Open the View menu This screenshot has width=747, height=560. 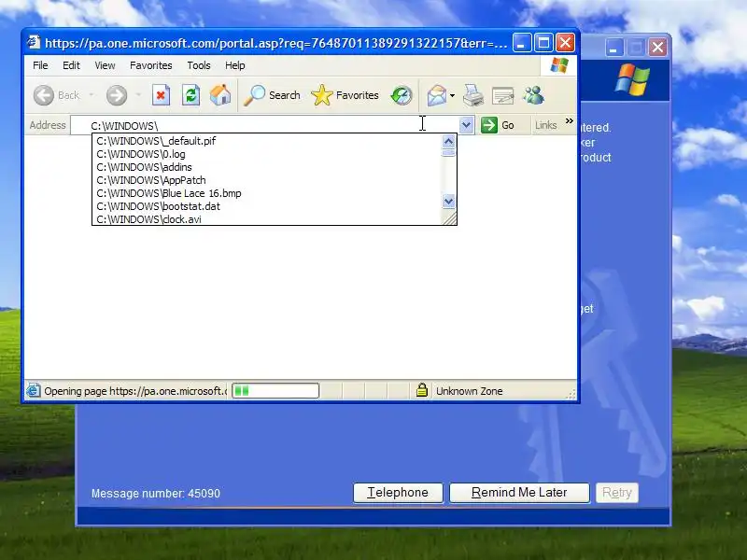pyautogui.click(x=105, y=65)
